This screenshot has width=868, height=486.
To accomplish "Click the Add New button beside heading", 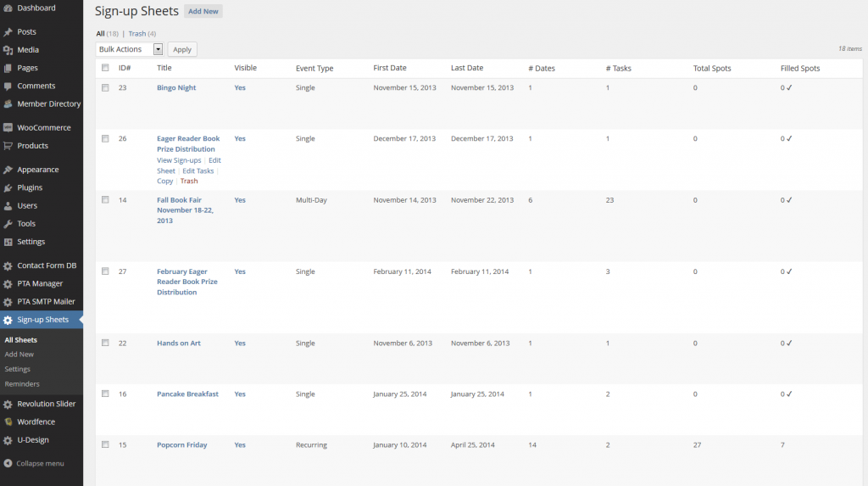I will pyautogui.click(x=203, y=12).
